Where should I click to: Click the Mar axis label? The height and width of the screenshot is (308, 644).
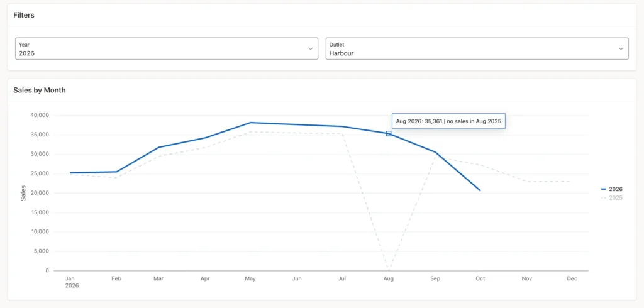pos(158,278)
